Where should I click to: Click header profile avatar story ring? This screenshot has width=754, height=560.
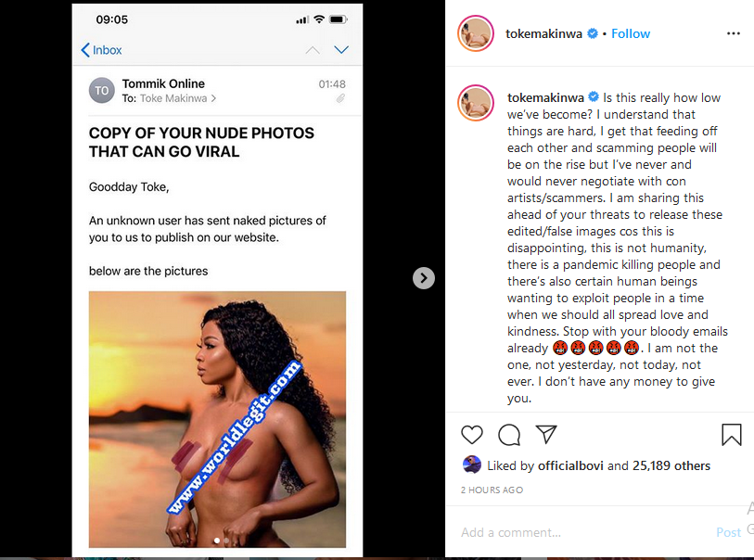coord(475,34)
